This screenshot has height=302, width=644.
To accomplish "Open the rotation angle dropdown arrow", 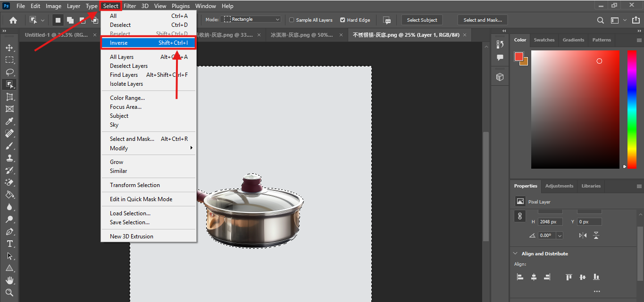I will (560, 235).
